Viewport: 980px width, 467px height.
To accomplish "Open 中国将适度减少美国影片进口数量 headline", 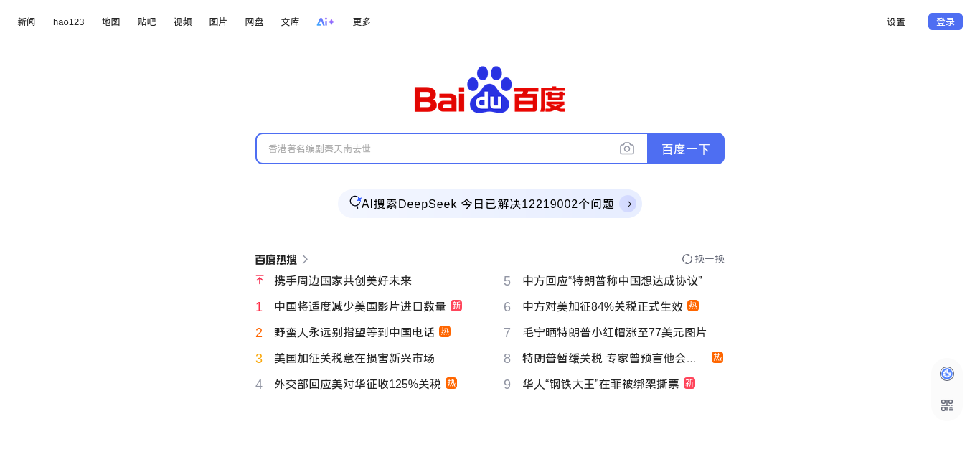I will click(360, 306).
